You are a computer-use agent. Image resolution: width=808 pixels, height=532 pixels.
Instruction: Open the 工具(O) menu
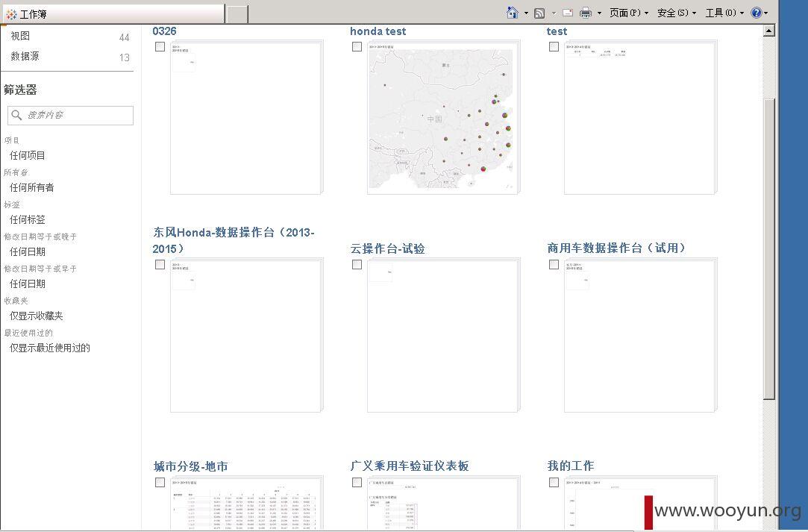click(724, 13)
